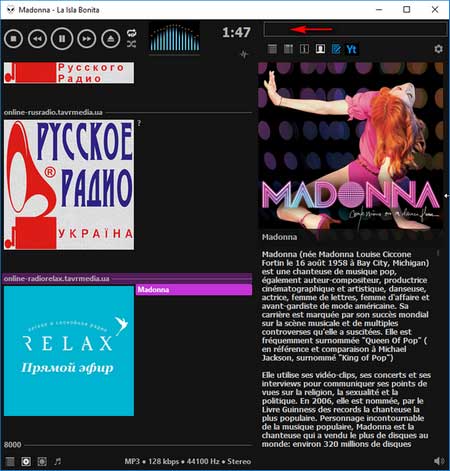Pause the current Madonna track
Viewport: 450px width, 471px height.
pyautogui.click(x=62, y=39)
